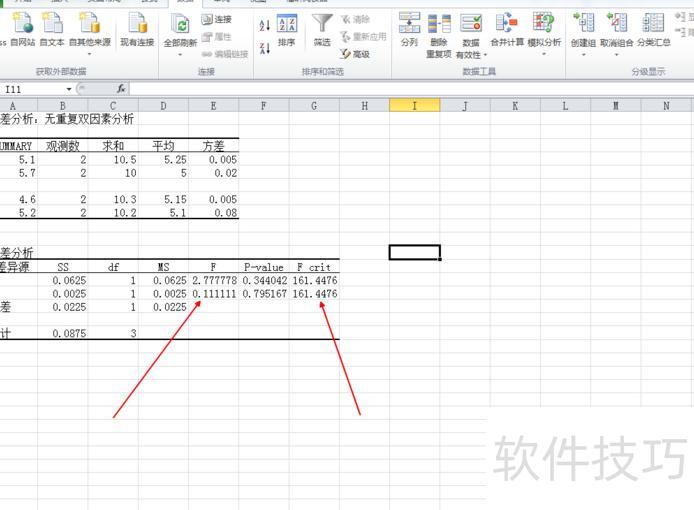Click the 平均 header cell
The image size is (694, 510).
pos(163,146)
